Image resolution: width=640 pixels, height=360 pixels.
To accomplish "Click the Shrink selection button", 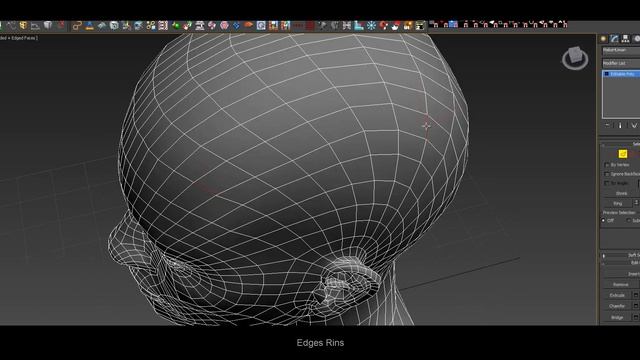I will pos(621,193).
